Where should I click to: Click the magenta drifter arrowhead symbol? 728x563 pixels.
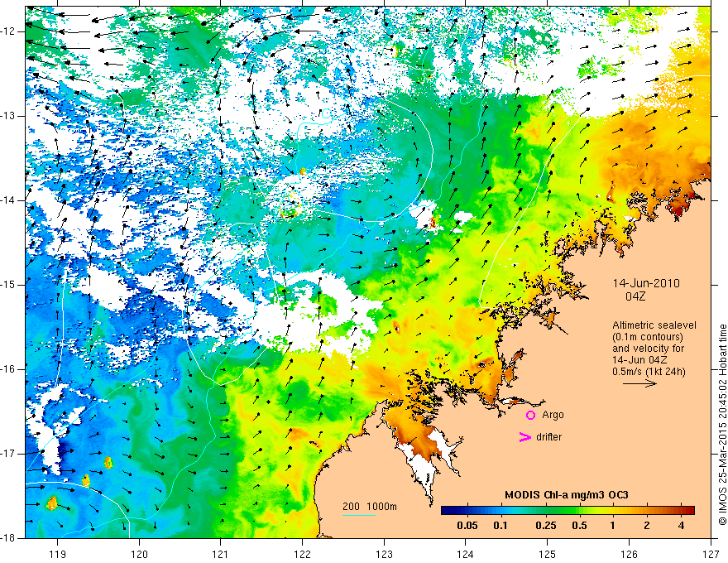pos(524,437)
